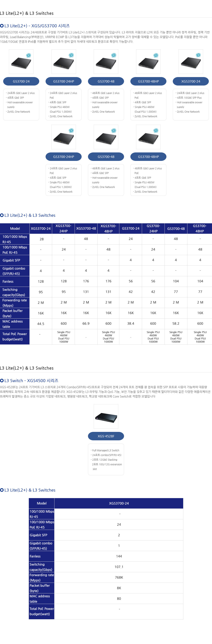The width and height of the screenshot is (212, 644).
Task: Click the 'Full Managed L3 Switch' feature line
Action: coord(105,451)
